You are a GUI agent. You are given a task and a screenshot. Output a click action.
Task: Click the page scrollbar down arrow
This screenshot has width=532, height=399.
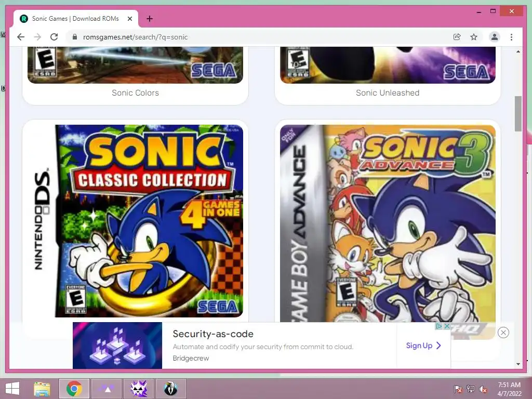tap(518, 364)
